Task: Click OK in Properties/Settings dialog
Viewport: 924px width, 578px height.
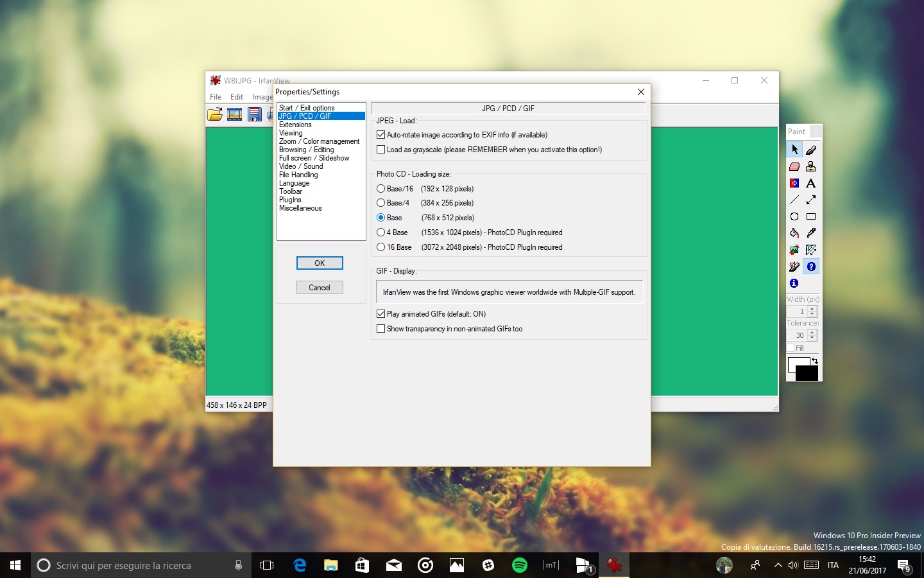Action: click(320, 263)
